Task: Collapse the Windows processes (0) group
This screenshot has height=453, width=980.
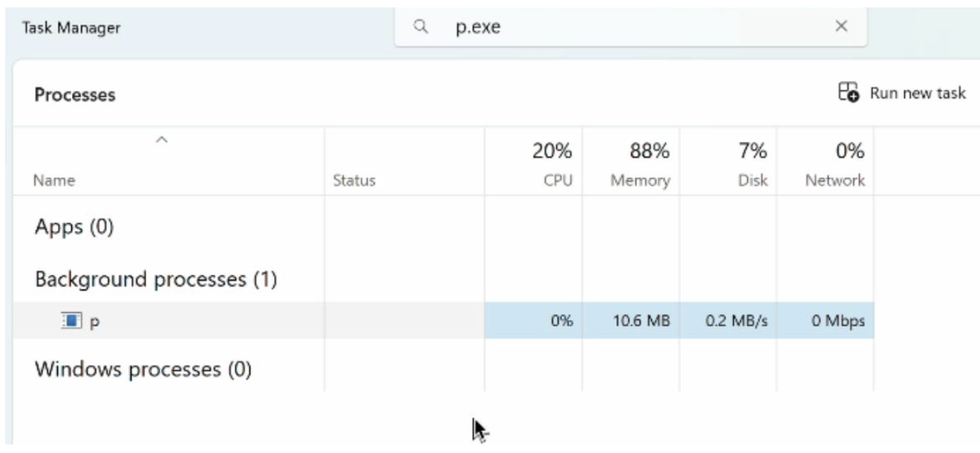Action: point(143,368)
